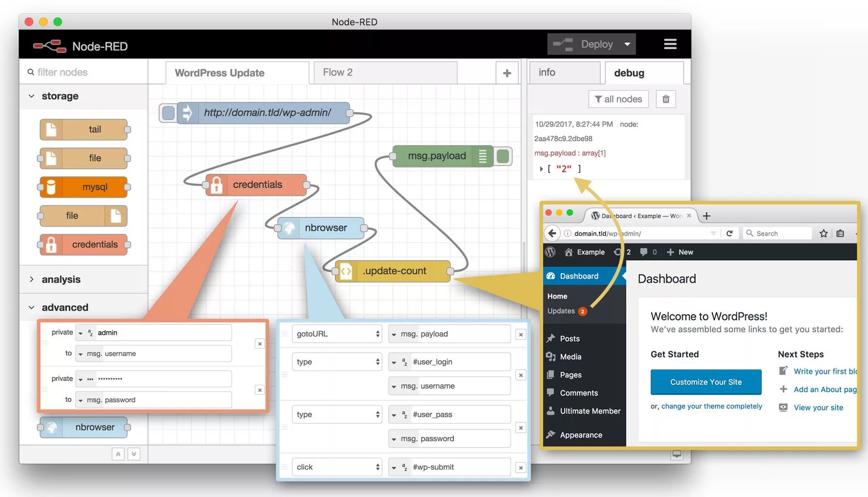
Task: Open the gotoURL method dropdown
Action: pyautogui.click(x=337, y=334)
